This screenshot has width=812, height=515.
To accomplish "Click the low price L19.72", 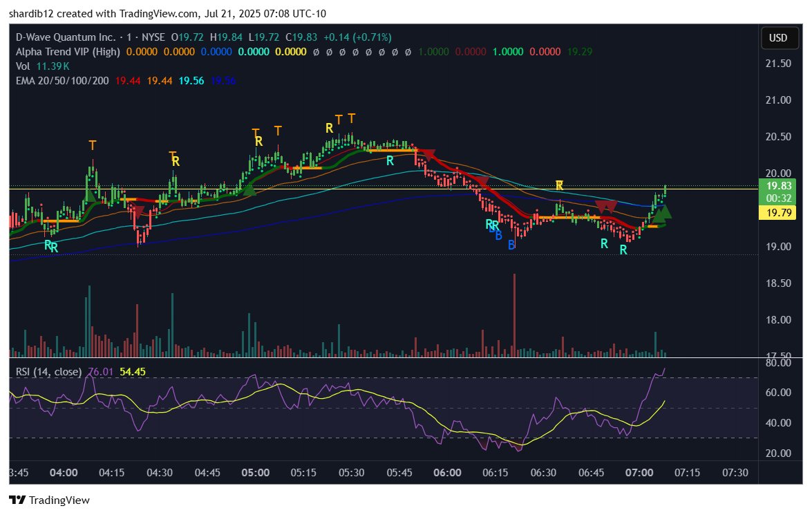I will click(263, 37).
